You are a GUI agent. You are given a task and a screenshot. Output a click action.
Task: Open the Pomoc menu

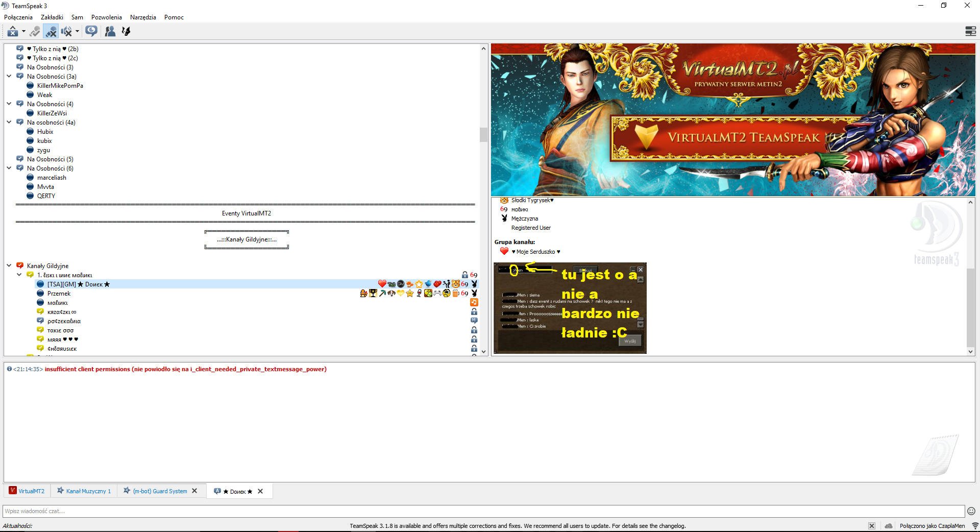point(174,17)
